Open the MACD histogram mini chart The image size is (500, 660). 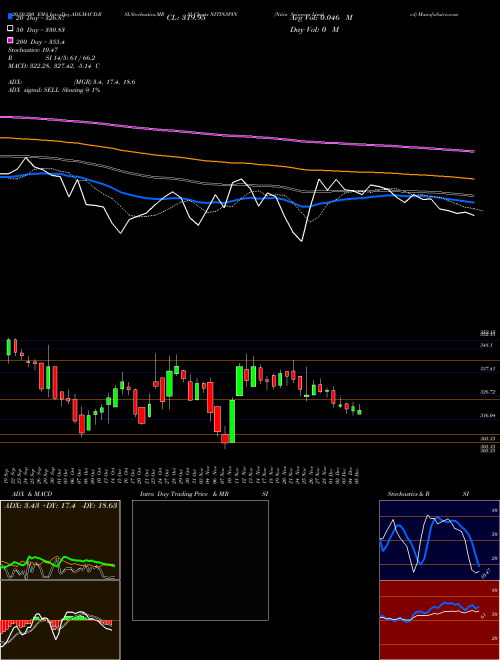pyautogui.click(x=60, y=620)
